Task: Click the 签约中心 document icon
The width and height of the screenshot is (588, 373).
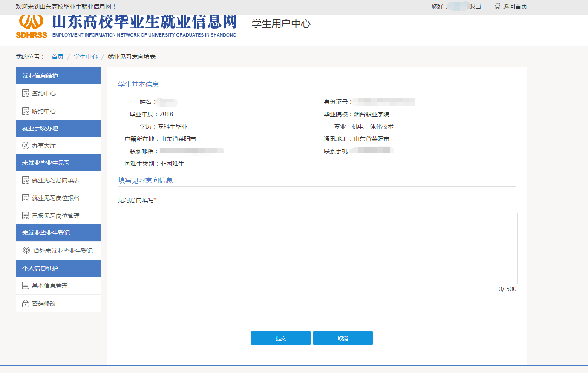Action: point(26,93)
